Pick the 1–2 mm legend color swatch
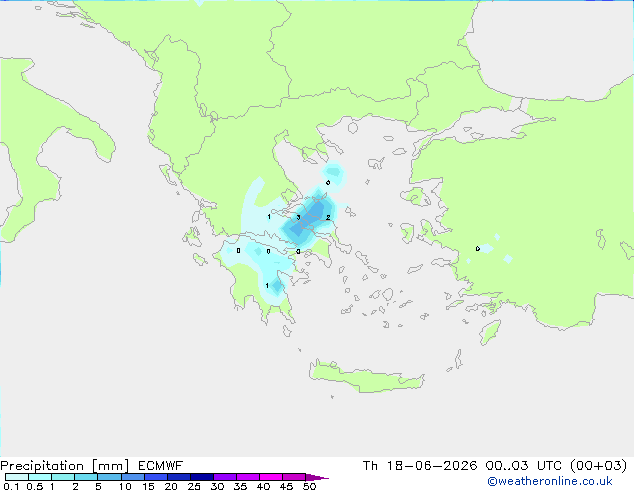Screen dimensions: 634x490 [x=63, y=477]
